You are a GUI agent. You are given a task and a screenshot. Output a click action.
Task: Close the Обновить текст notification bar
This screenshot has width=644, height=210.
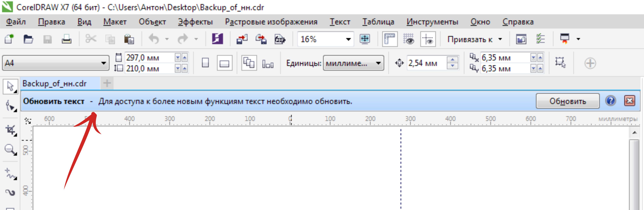pyautogui.click(x=629, y=101)
